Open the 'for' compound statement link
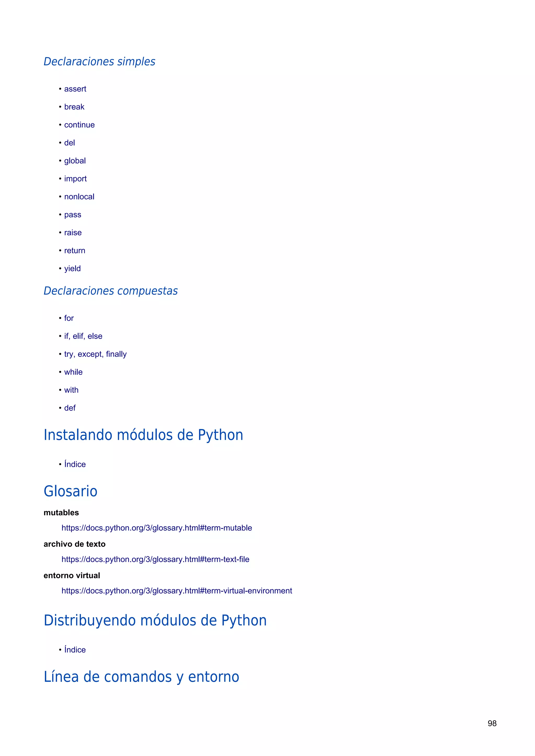The width and height of the screenshot is (535, 756). click(x=69, y=318)
